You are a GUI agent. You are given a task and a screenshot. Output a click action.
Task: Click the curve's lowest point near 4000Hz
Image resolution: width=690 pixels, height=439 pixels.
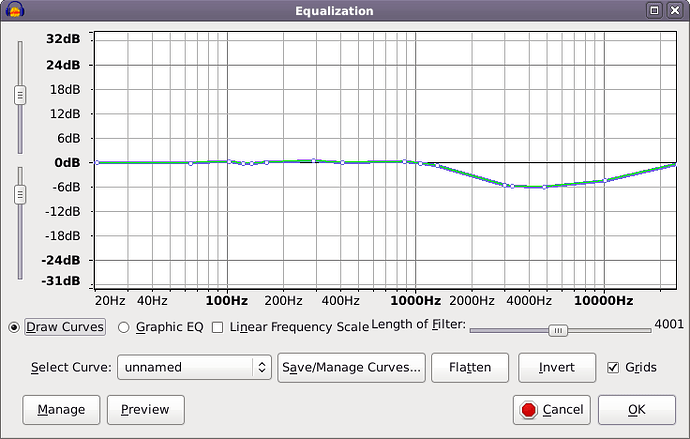coord(543,187)
